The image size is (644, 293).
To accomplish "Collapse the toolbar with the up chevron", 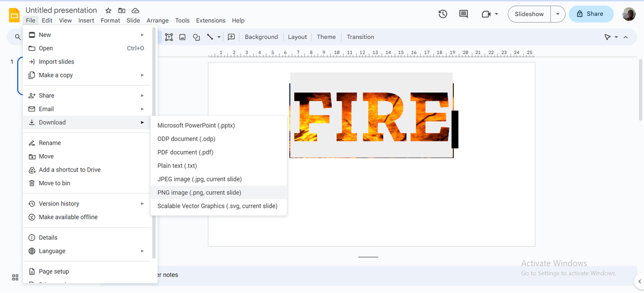I will point(625,37).
